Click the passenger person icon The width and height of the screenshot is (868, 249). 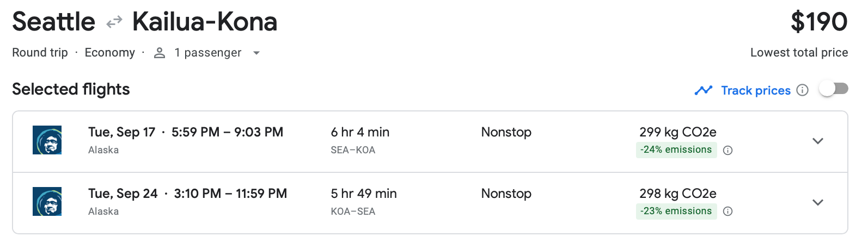click(160, 53)
